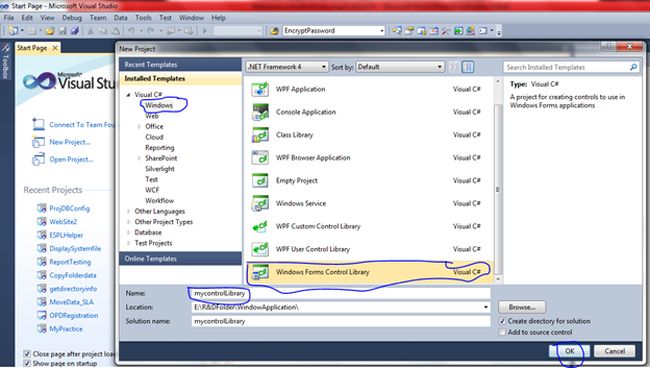Expand the Office tree node
The width and height of the screenshot is (650, 368).
[139, 126]
